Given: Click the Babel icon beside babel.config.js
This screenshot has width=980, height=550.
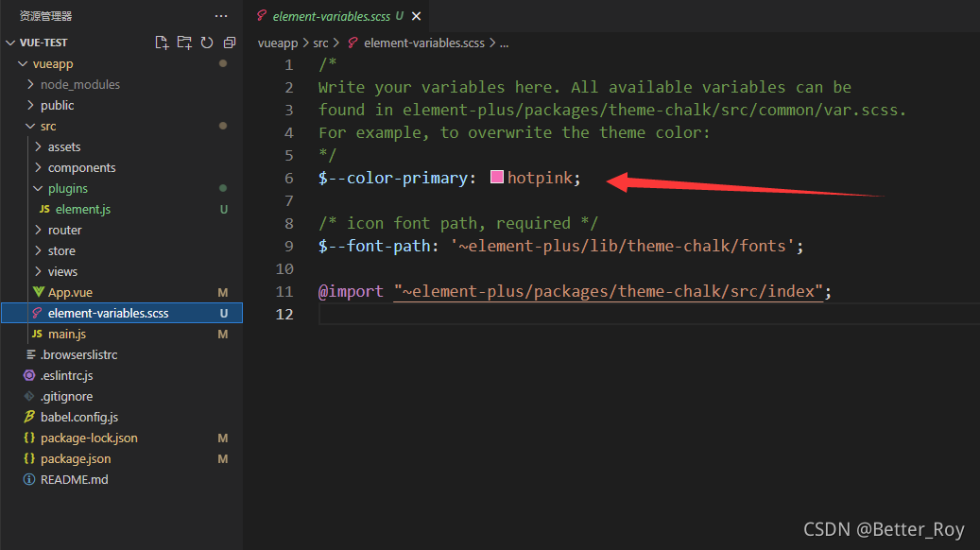Looking at the screenshot, I should click(29, 416).
